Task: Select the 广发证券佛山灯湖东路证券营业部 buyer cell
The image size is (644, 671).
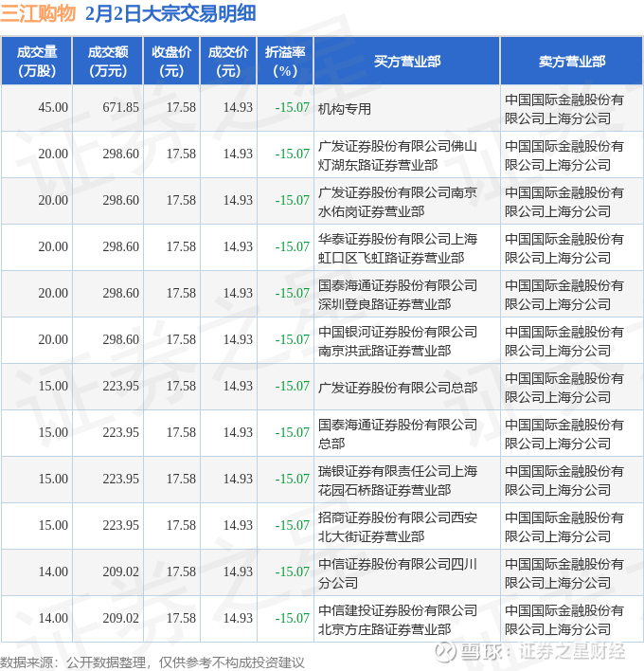Action: (407, 154)
